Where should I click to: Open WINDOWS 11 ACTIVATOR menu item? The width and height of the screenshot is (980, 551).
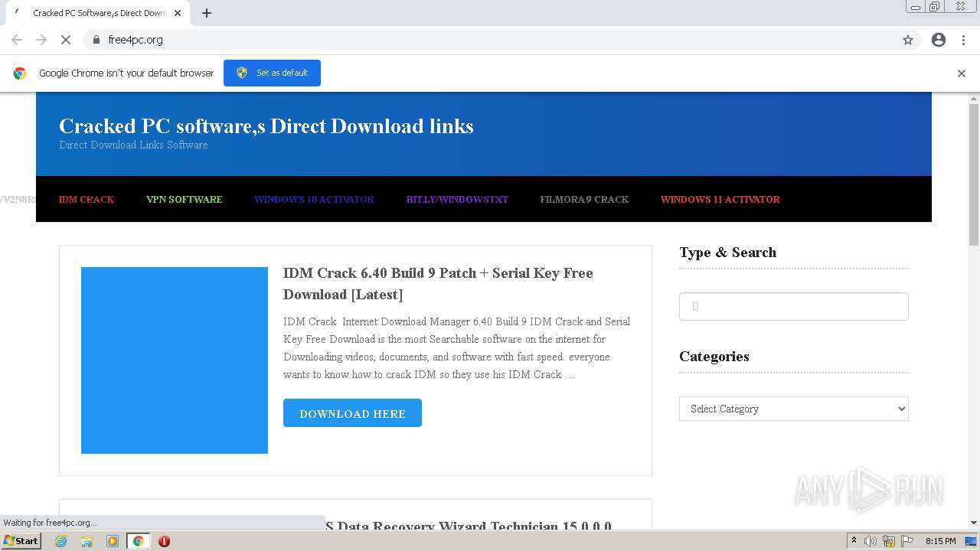click(x=720, y=199)
